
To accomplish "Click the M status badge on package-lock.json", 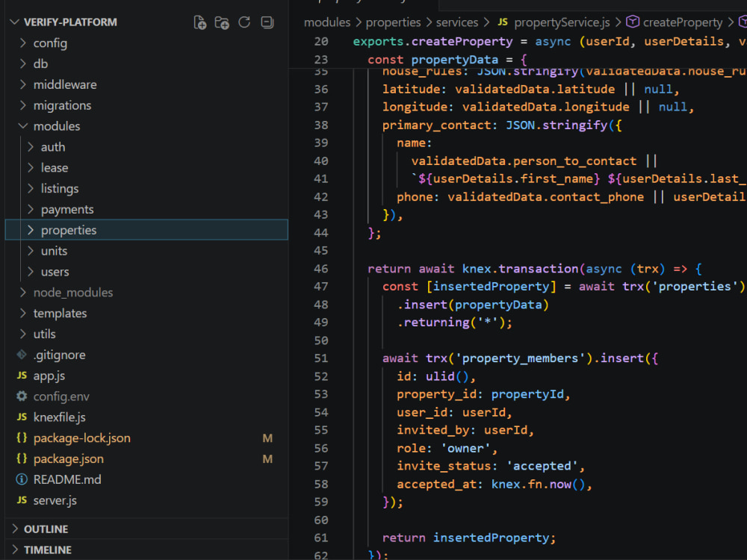I will (x=267, y=438).
